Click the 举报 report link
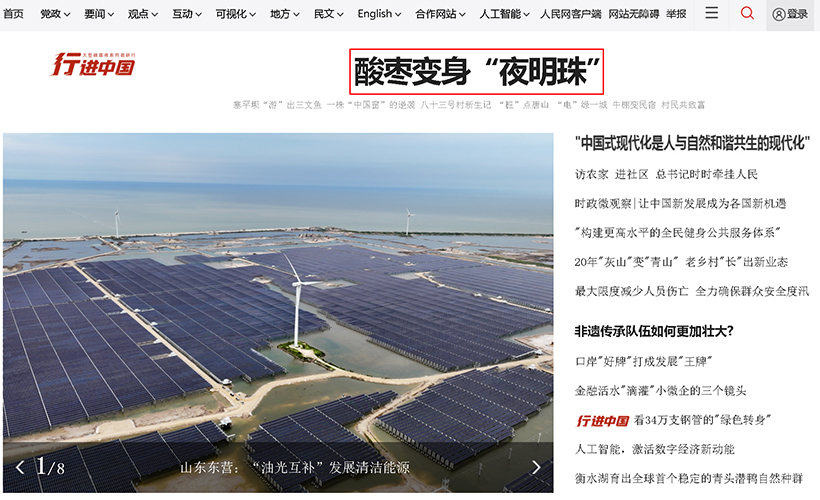This screenshot has height=500, width=820. [677, 14]
